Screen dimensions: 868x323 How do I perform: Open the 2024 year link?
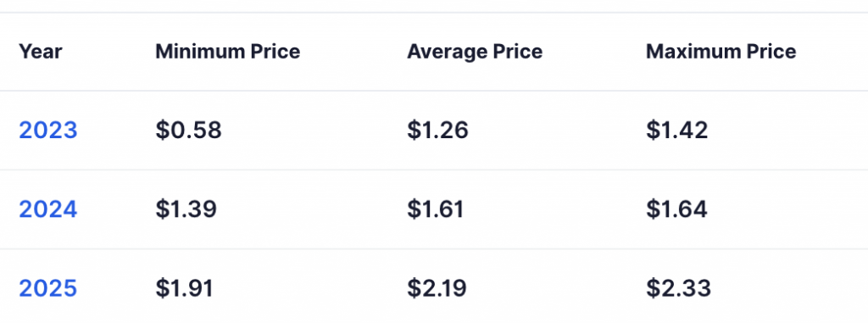click(x=48, y=209)
